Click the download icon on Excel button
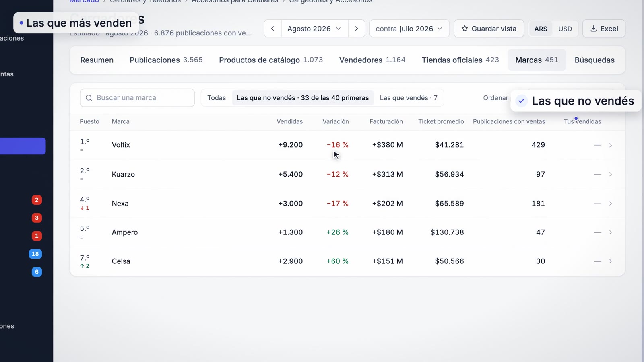 (x=593, y=29)
